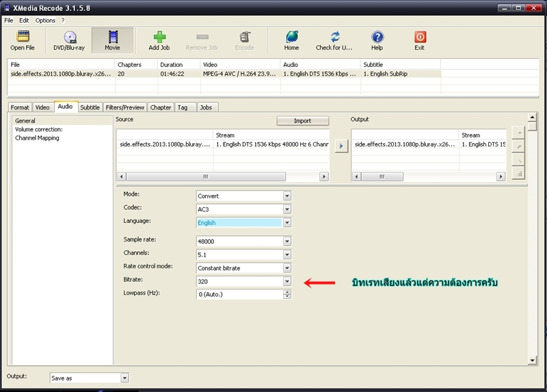Click the Lowpass (Hz) spinner arrows
Screen dimensions: 547x392
[287, 294]
